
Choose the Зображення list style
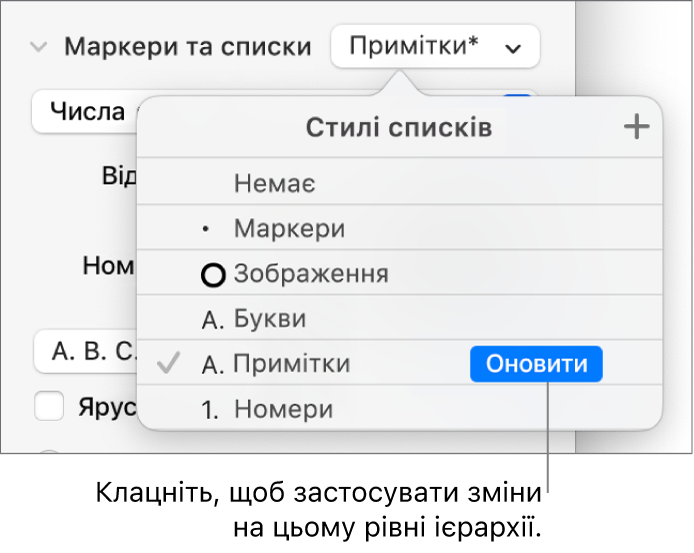pos(400,273)
